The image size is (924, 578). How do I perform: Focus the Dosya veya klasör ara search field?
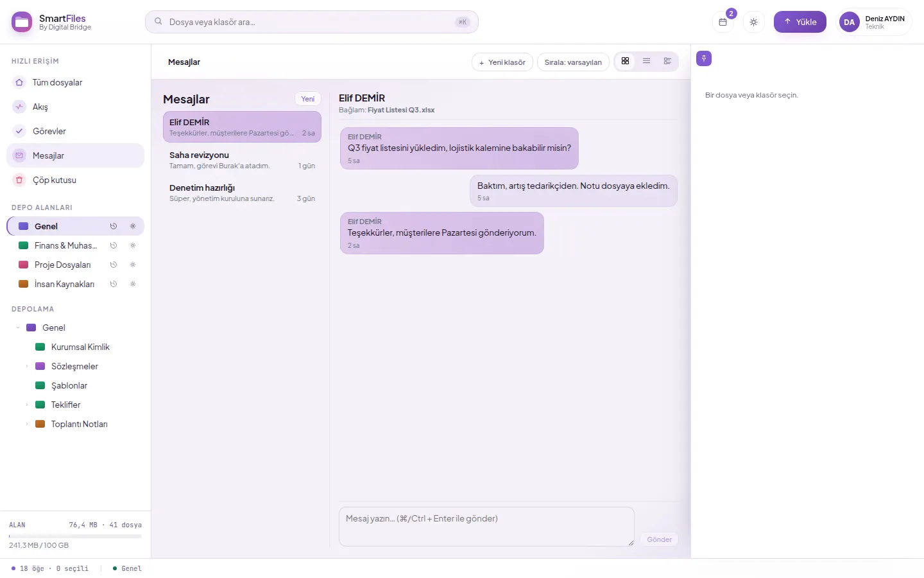pyautogui.click(x=312, y=22)
